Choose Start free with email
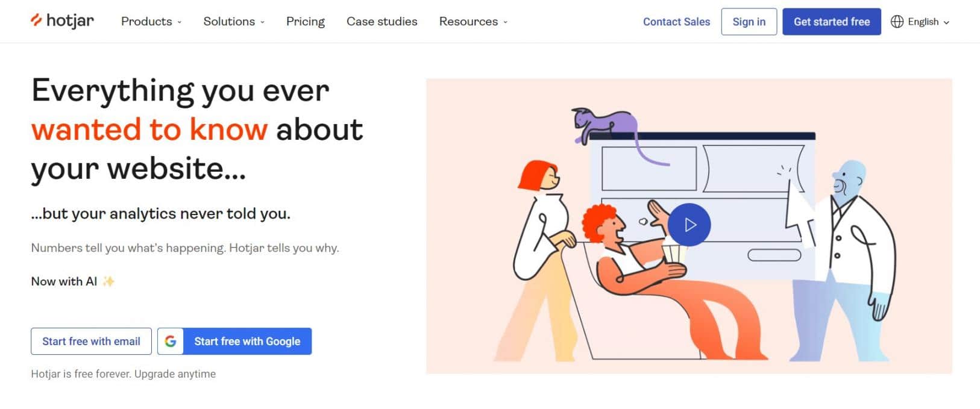The image size is (980, 409). coord(91,342)
